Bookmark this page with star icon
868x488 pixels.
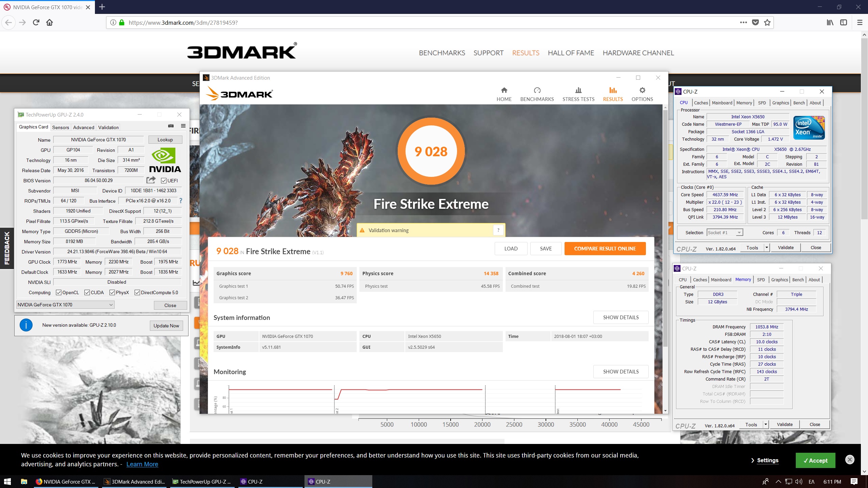pos(767,22)
